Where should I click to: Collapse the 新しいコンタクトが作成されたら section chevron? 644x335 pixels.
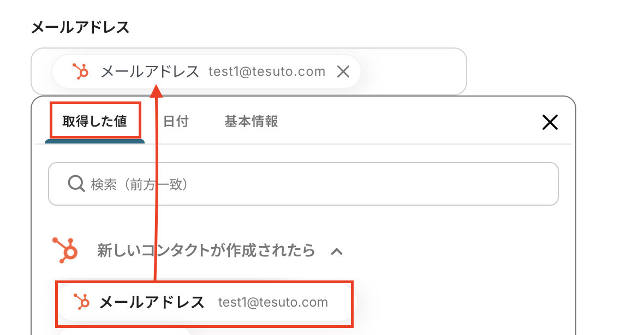pos(337,251)
